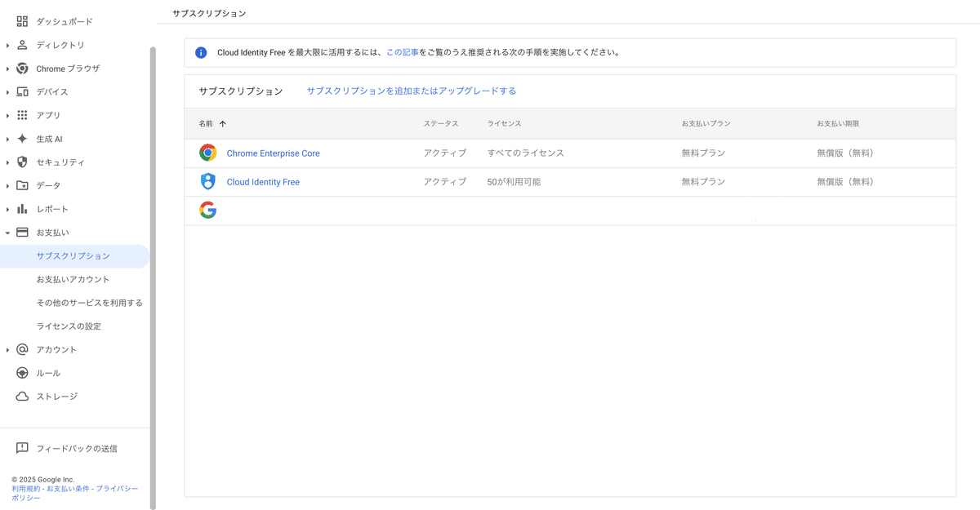The width and height of the screenshot is (980, 510).
Task: Click the blue info icon in the notice banner
Action: [201, 52]
